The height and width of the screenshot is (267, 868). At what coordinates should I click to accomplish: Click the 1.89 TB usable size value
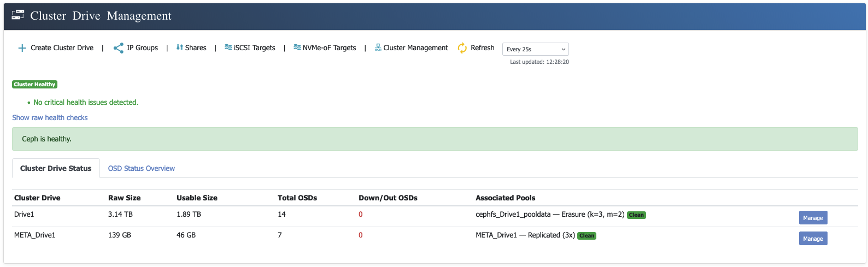pos(189,214)
